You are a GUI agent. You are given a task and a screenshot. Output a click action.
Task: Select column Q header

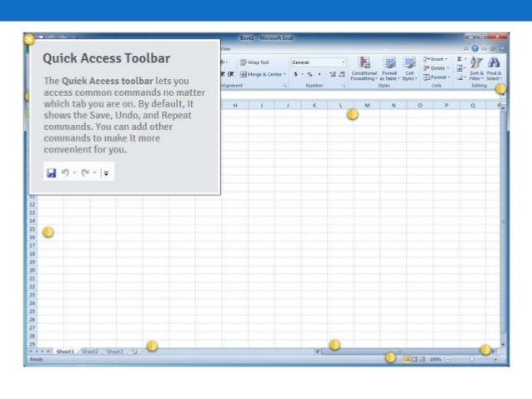(473, 106)
